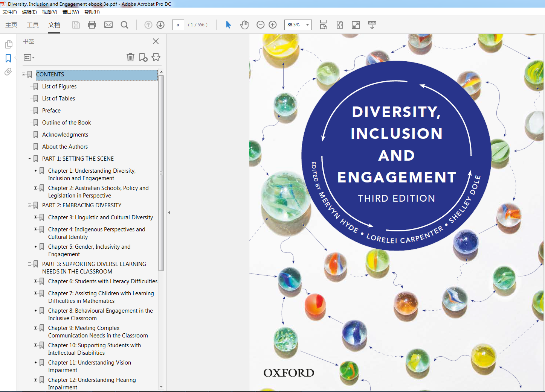Add new bookmark icon
This screenshot has width=545, height=392.
point(143,57)
